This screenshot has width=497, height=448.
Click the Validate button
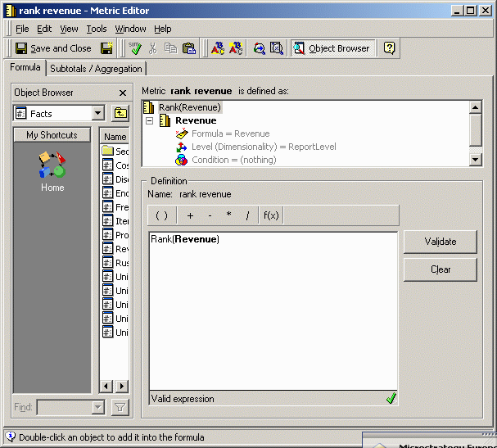tap(441, 242)
